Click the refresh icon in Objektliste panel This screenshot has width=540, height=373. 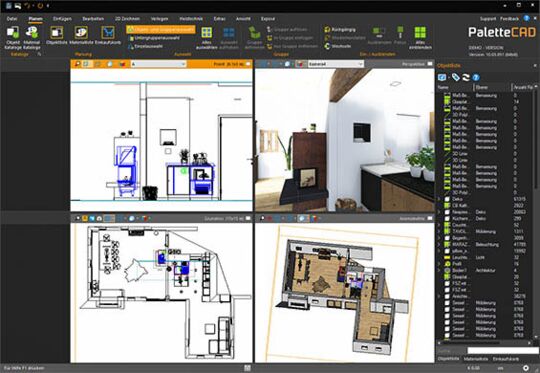[466, 77]
